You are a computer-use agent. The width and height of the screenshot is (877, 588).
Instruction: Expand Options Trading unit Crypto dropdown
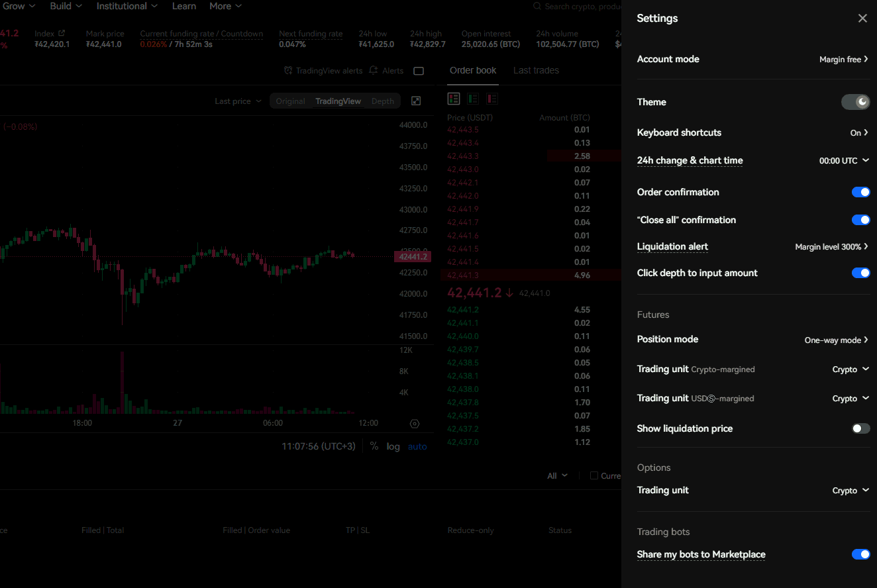851,491
